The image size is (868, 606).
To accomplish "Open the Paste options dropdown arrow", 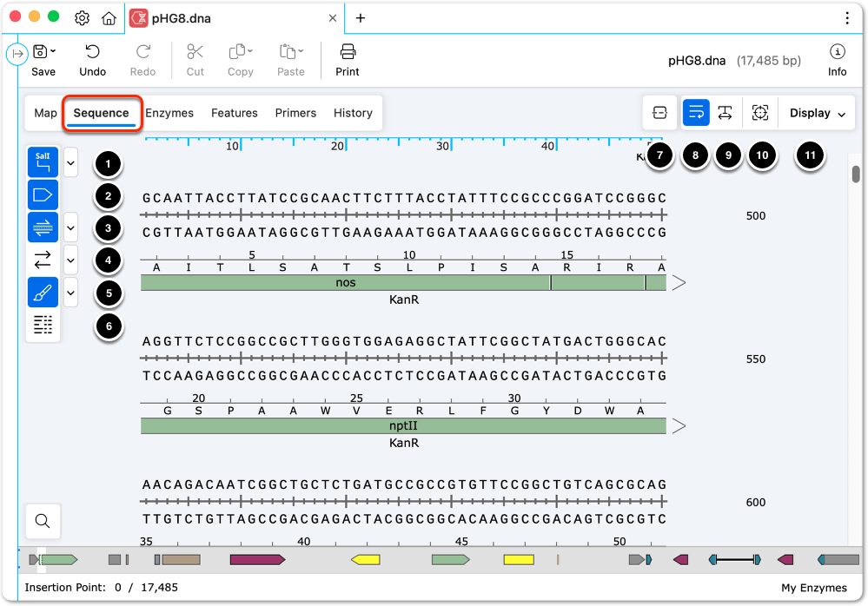I will (x=301, y=51).
